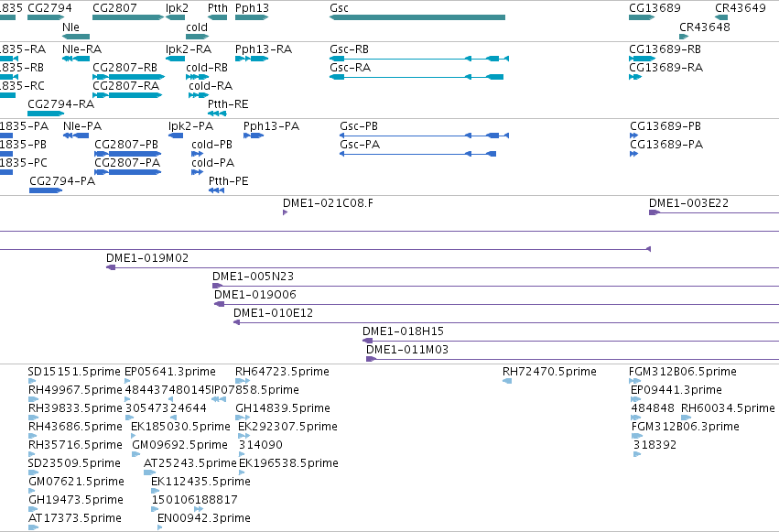Open the cold-RB transcript label
779x532 pixels.
pos(207,68)
